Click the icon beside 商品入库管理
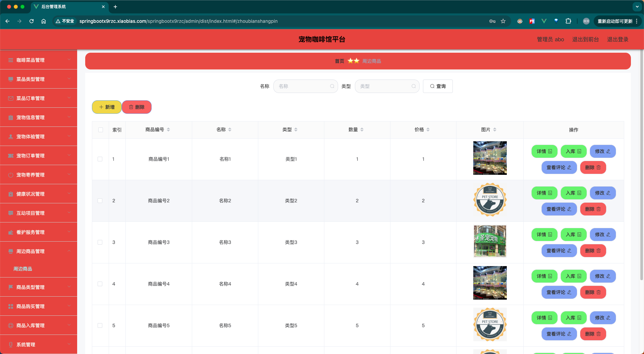 [x=11, y=325]
